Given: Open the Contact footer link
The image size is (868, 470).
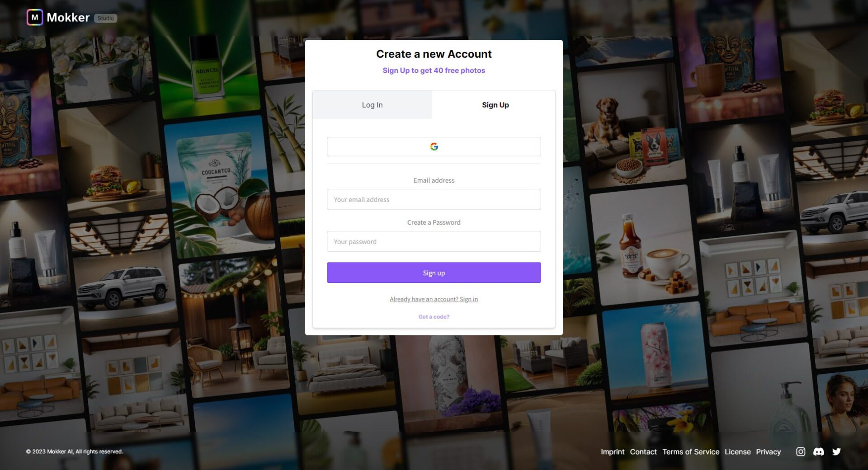Looking at the screenshot, I should point(643,451).
